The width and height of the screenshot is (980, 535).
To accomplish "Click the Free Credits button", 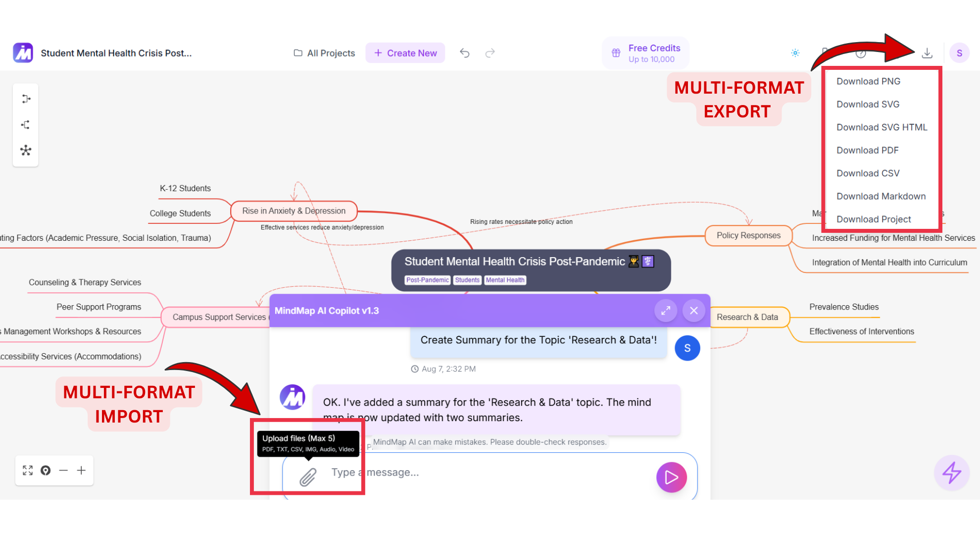I will pos(645,53).
